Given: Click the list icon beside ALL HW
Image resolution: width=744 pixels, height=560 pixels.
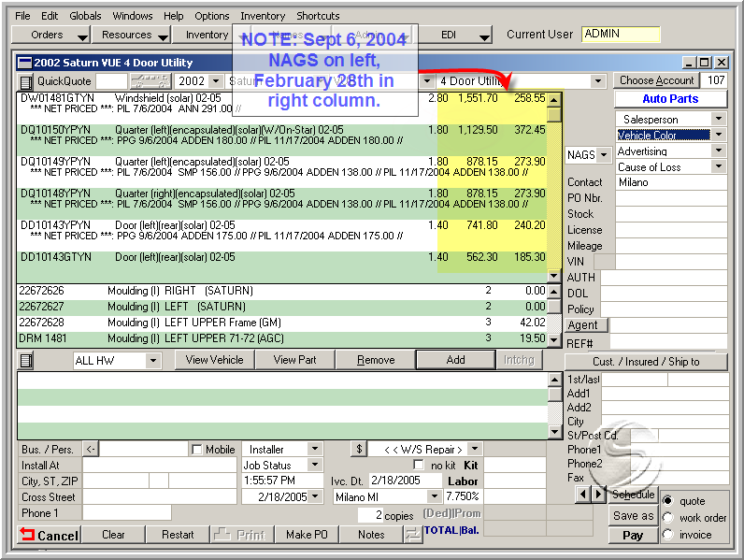Looking at the screenshot, I should pos(26,361).
